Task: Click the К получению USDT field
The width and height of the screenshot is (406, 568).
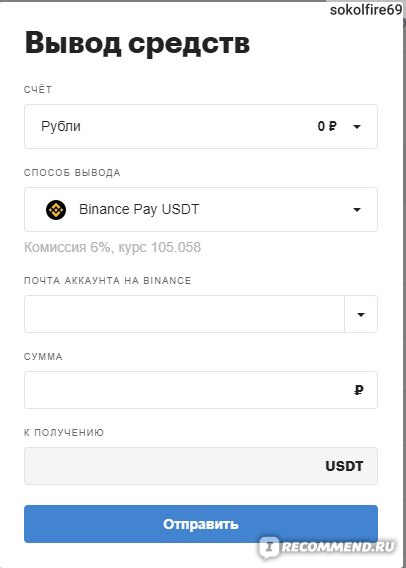Action: tap(201, 466)
